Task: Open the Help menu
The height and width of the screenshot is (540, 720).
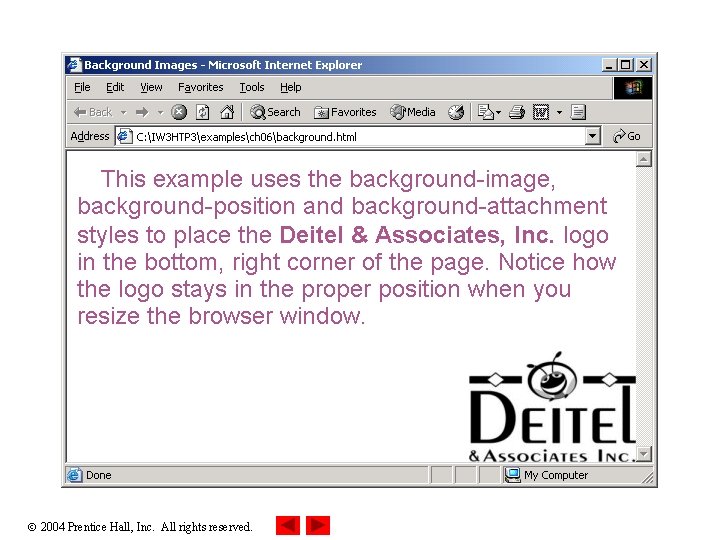Action: point(291,87)
